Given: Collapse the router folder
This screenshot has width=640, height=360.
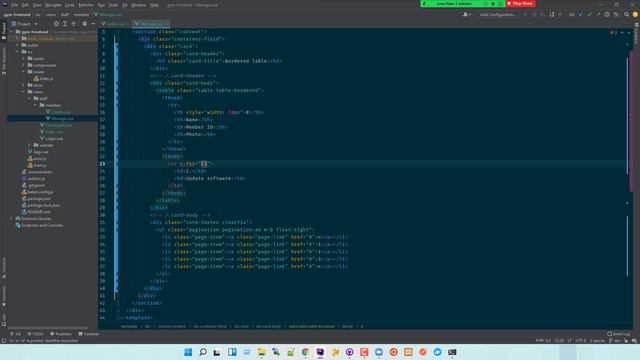Looking at the screenshot, I should pyautogui.click(x=23, y=71).
